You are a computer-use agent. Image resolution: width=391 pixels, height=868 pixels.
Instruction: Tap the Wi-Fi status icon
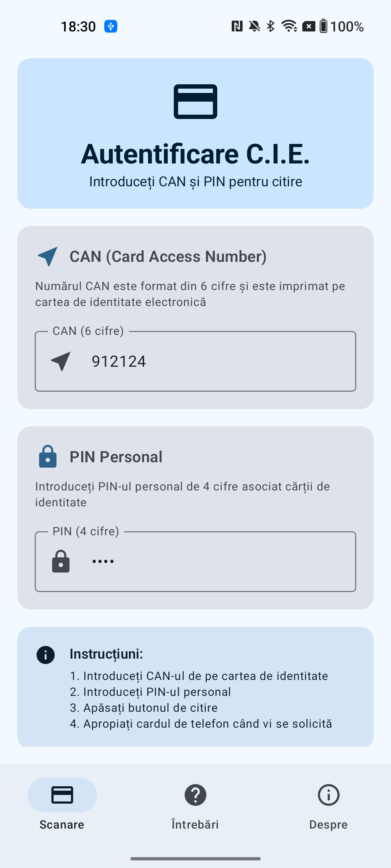(x=289, y=26)
